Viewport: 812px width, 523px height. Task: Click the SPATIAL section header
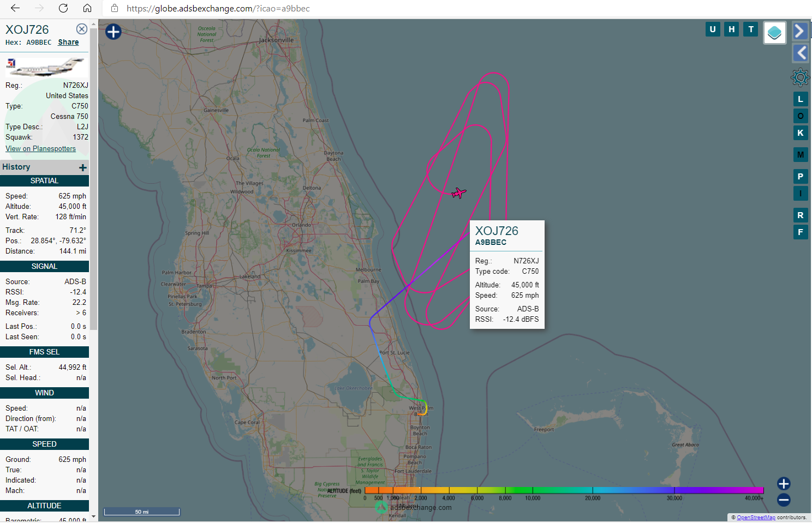pyautogui.click(x=44, y=181)
